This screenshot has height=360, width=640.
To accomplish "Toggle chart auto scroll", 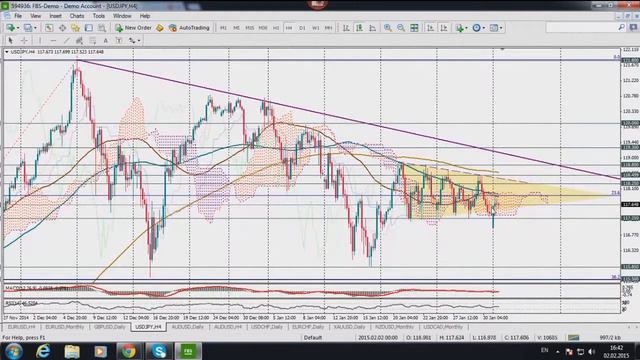I will pyautogui.click(x=430, y=28).
